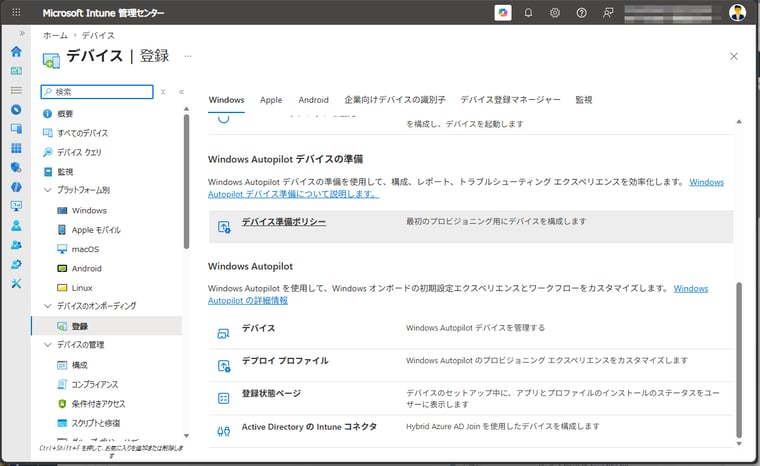
Task: Open Endpoint security icon in left rail
Action: point(16,167)
